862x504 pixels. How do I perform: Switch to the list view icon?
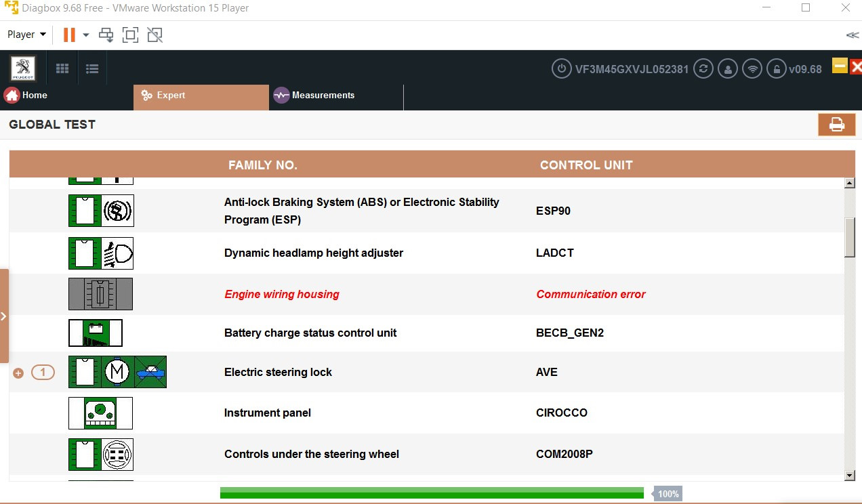coord(92,68)
